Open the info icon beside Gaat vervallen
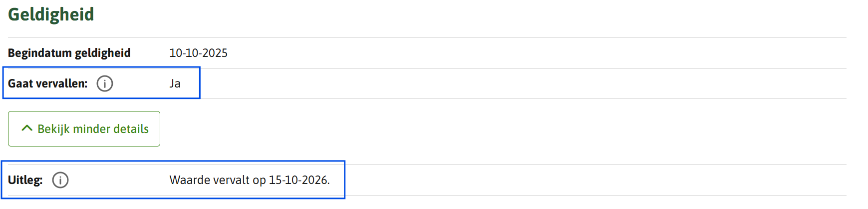The width and height of the screenshot is (868, 209). 105,83
